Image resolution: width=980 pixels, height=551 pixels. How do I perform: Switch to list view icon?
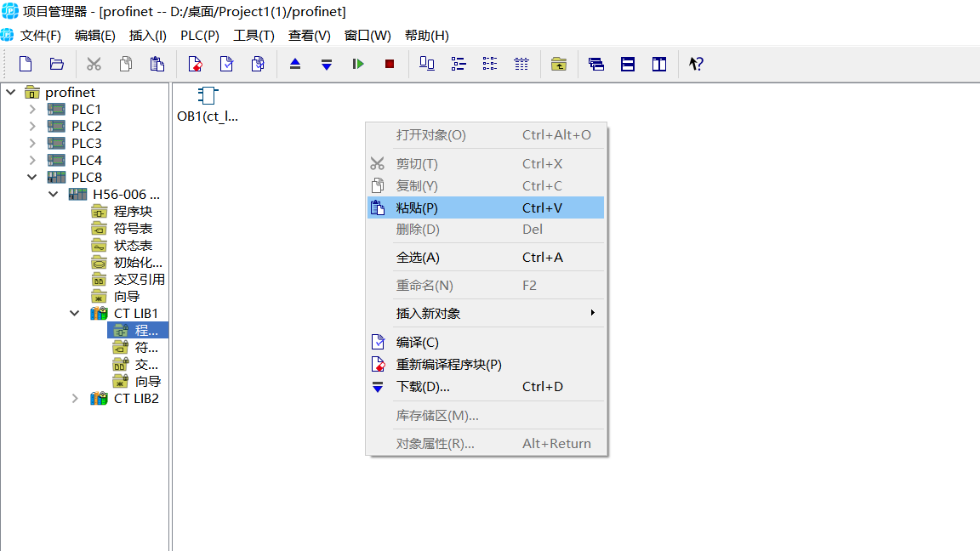coord(490,64)
